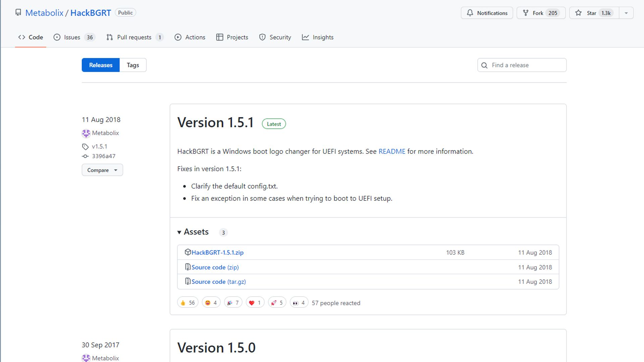Click the README link in release notes
The image size is (644, 362).
click(391, 151)
